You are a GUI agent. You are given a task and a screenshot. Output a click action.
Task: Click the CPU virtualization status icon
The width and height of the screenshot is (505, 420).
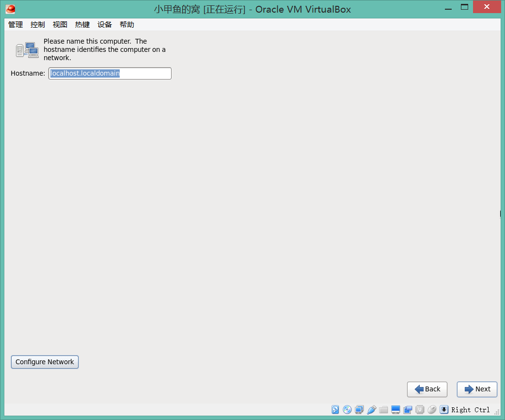click(x=420, y=410)
